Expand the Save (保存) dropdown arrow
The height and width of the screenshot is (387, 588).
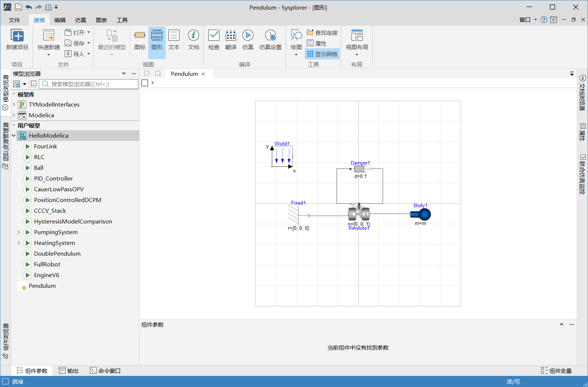click(88, 43)
